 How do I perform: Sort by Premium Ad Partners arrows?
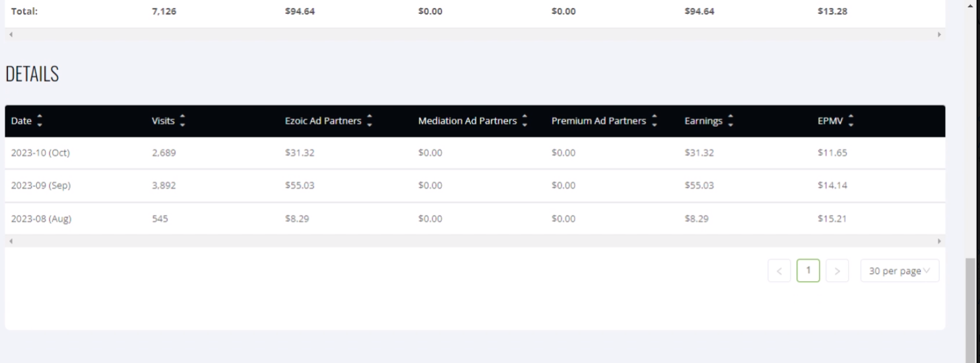tap(655, 121)
